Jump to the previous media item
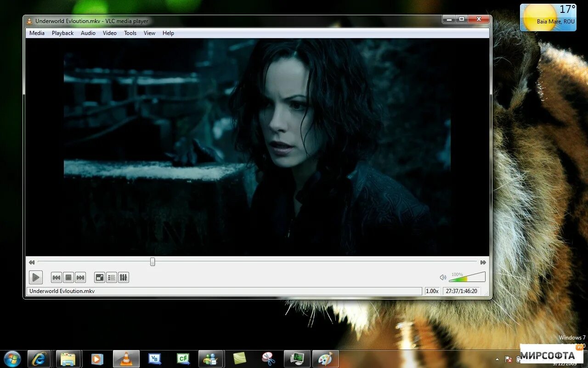The image size is (588, 368). tap(57, 277)
